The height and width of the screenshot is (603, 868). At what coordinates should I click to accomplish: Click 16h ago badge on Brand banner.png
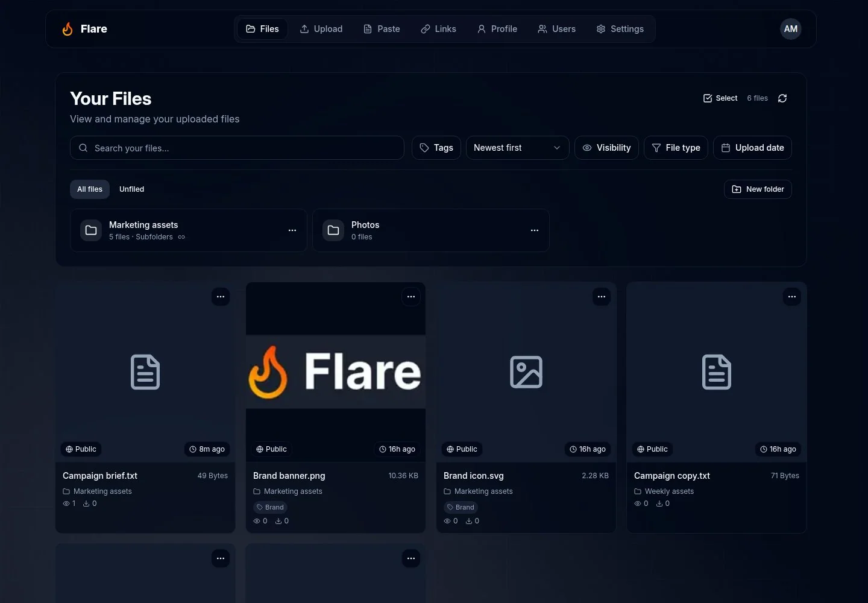tap(397, 449)
